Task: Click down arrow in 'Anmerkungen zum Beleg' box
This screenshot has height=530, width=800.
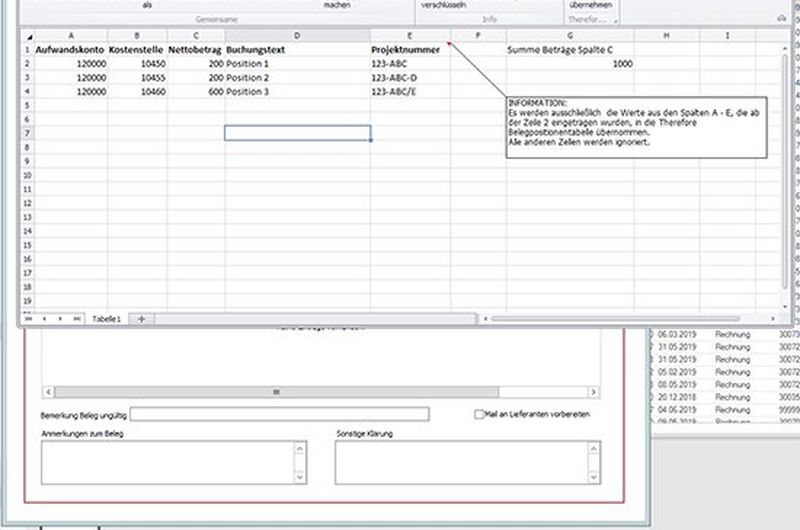Action: coord(300,477)
